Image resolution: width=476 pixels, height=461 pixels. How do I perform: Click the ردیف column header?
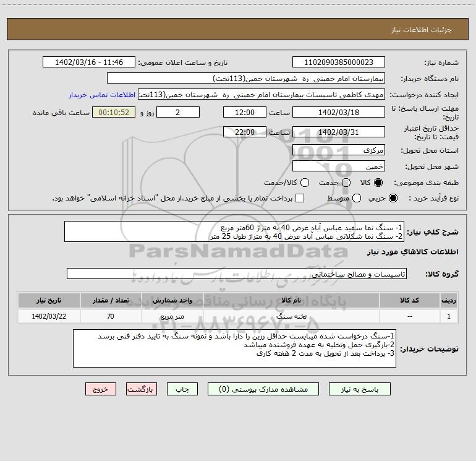click(x=449, y=300)
